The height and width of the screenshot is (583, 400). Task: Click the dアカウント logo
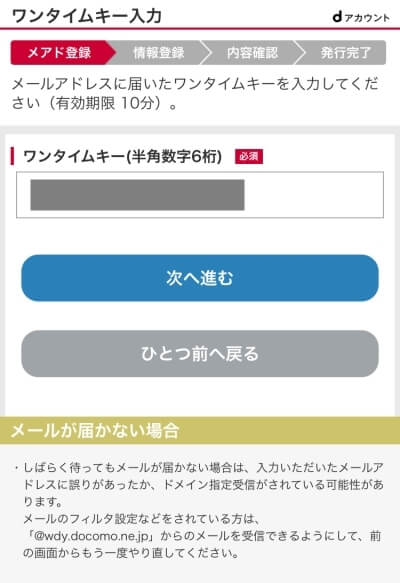[x=361, y=17]
